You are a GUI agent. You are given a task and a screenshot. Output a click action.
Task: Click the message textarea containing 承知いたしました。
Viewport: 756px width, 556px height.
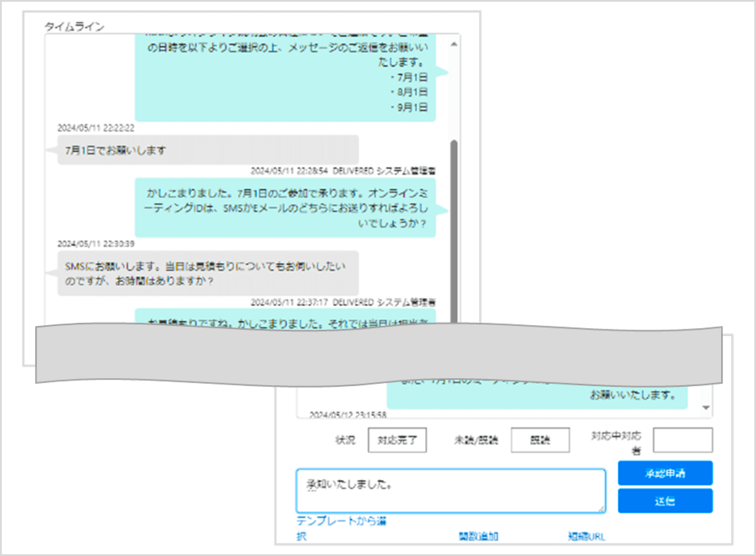click(450, 490)
